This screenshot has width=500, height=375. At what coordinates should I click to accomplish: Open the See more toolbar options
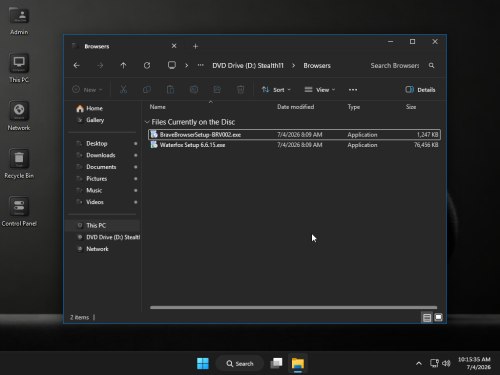353,90
